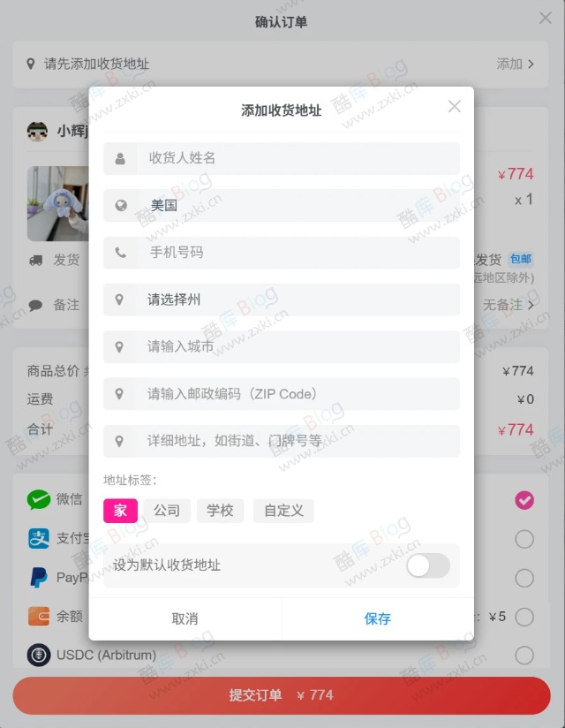Click the USDC (Arbitrum) coin icon

39,655
